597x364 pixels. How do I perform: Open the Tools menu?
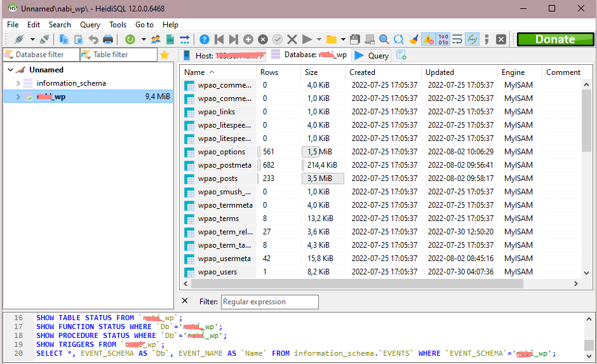117,24
